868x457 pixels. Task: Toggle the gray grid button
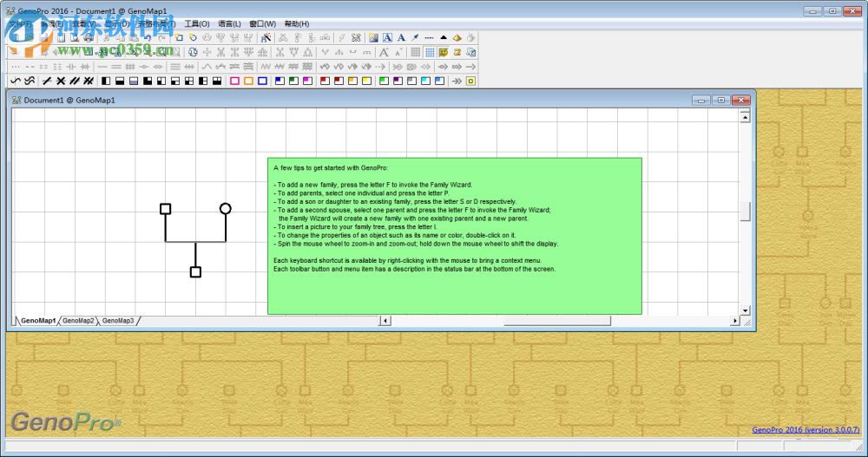pos(415,52)
